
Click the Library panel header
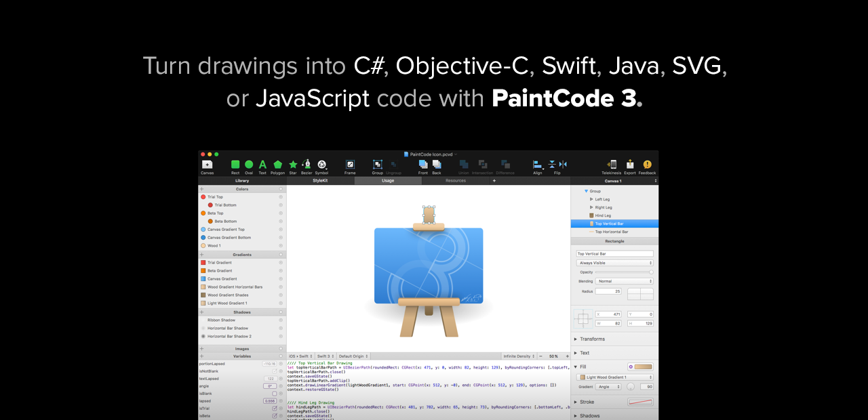(242, 181)
